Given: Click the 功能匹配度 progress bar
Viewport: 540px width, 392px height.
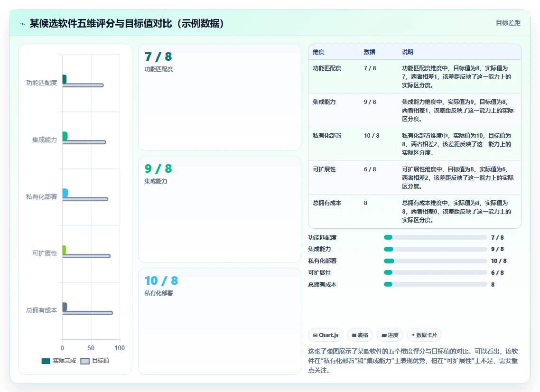Looking at the screenshot, I should click(435, 237).
